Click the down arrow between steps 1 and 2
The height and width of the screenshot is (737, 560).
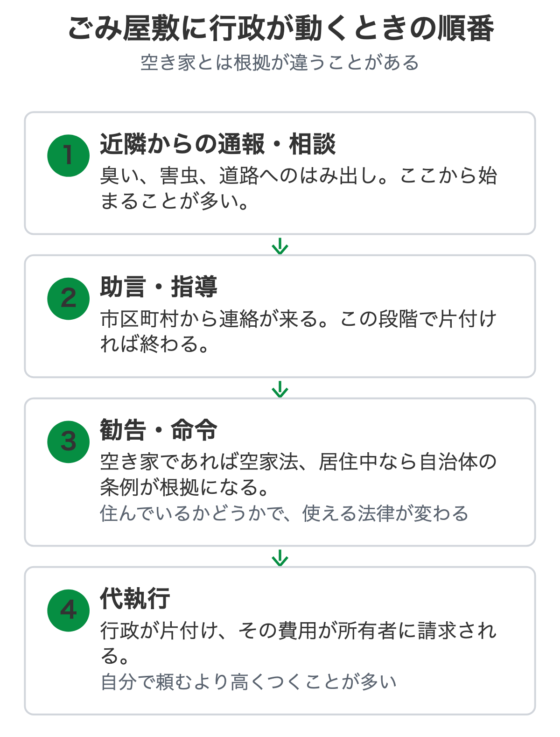(280, 246)
